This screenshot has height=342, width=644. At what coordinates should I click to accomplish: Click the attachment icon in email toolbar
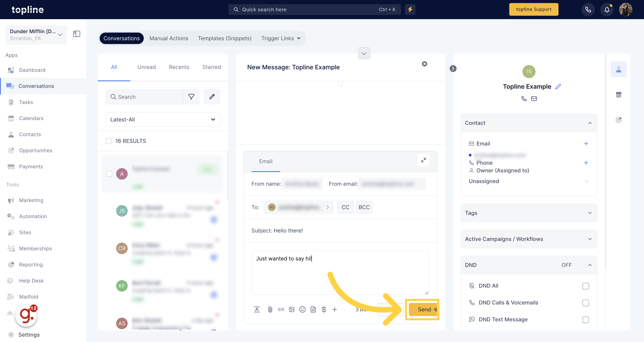coord(270,309)
